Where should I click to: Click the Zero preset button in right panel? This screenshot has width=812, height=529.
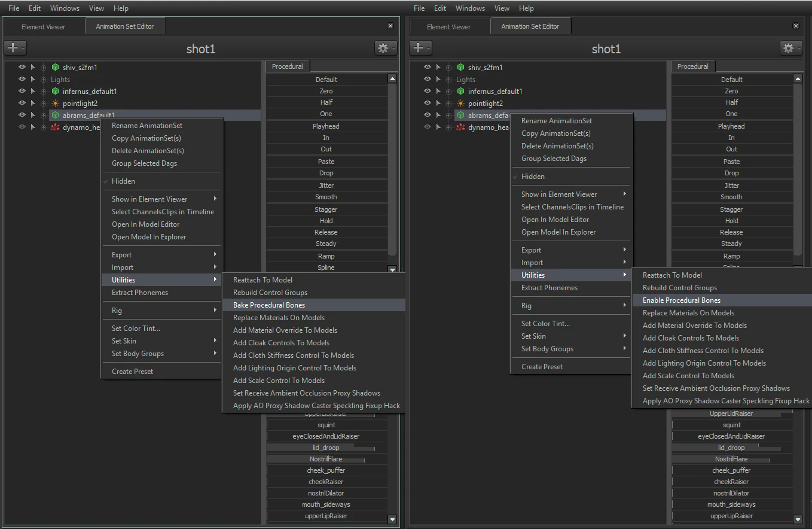(x=731, y=91)
